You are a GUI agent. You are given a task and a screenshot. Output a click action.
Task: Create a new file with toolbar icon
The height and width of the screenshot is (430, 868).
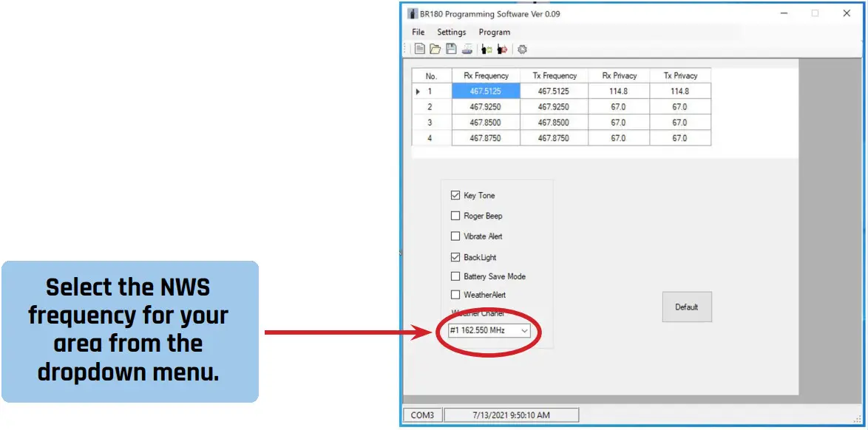point(420,49)
